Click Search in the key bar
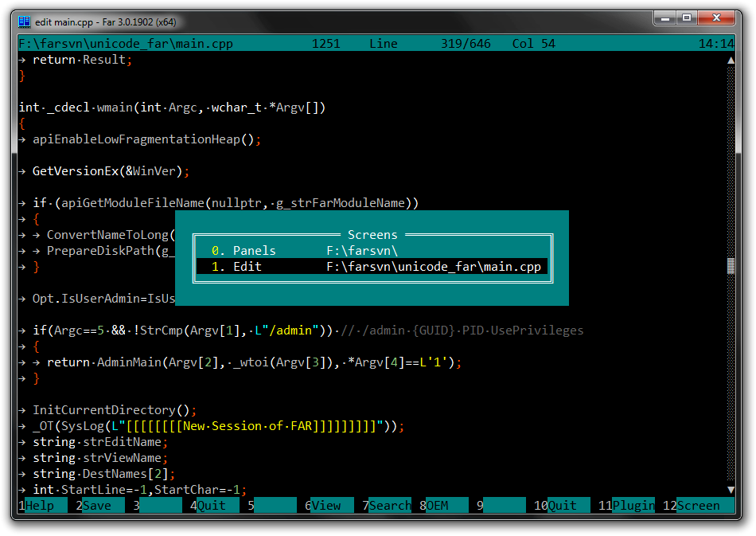Viewport: 756px width, 536px height. 390,505
